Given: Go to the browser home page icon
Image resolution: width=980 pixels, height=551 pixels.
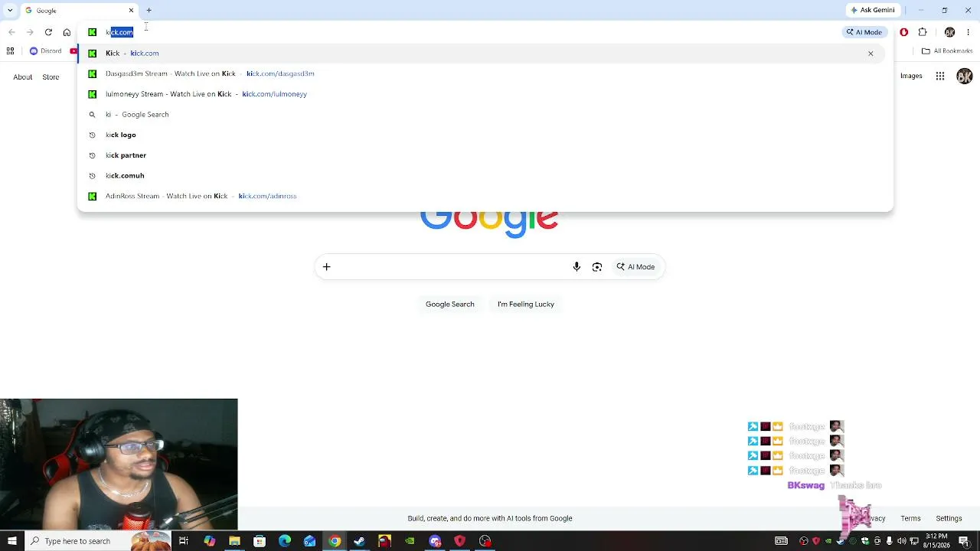Looking at the screenshot, I should click(x=67, y=32).
